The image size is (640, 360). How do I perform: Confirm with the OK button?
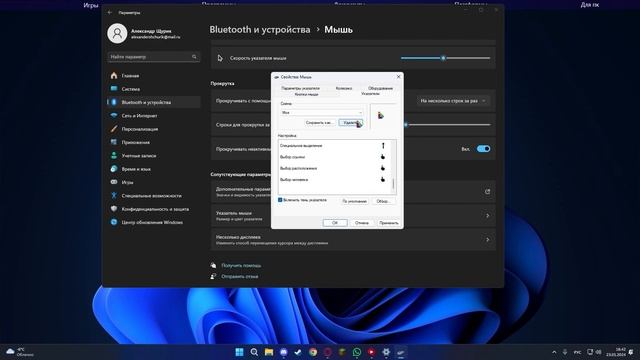(335, 223)
